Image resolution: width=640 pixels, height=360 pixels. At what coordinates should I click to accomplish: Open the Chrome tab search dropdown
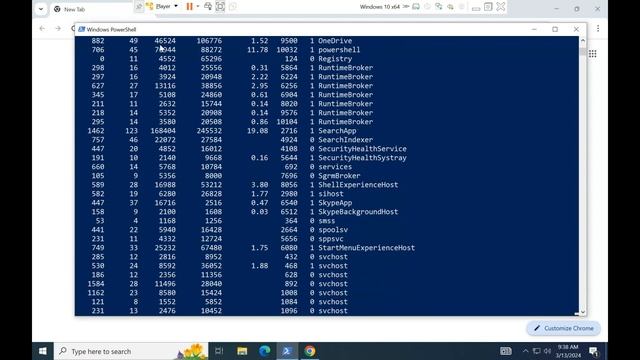[x=41, y=9]
